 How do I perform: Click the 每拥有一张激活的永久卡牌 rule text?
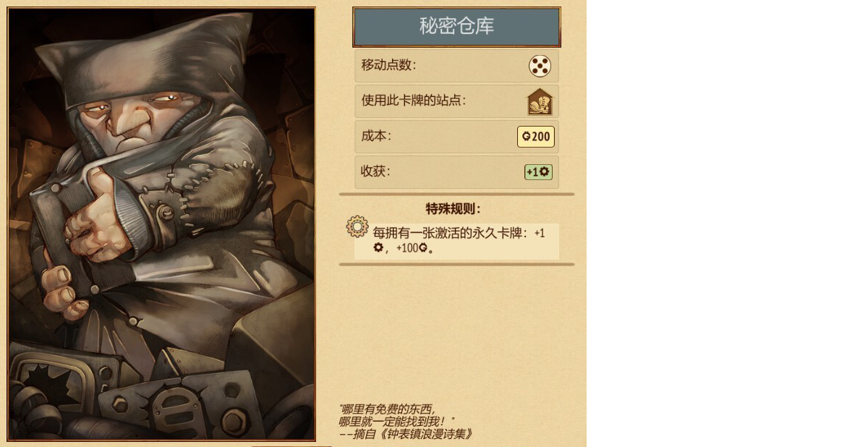pos(450,233)
